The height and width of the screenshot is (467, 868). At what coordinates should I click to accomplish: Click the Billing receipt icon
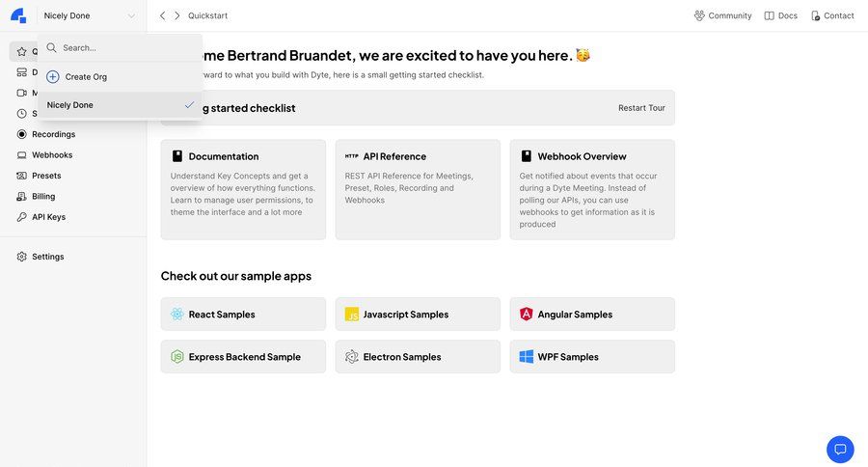point(21,196)
